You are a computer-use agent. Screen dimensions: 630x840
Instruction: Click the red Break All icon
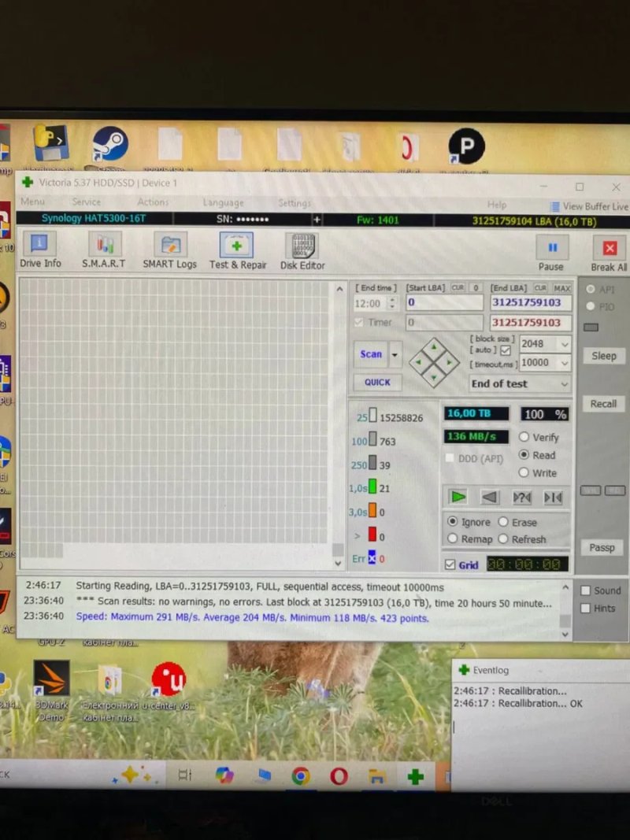pyautogui.click(x=610, y=248)
